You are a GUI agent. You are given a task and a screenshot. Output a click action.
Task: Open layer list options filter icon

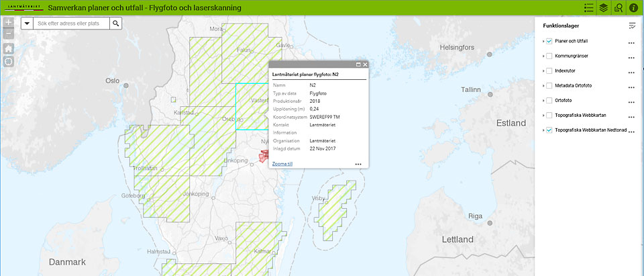(x=632, y=26)
